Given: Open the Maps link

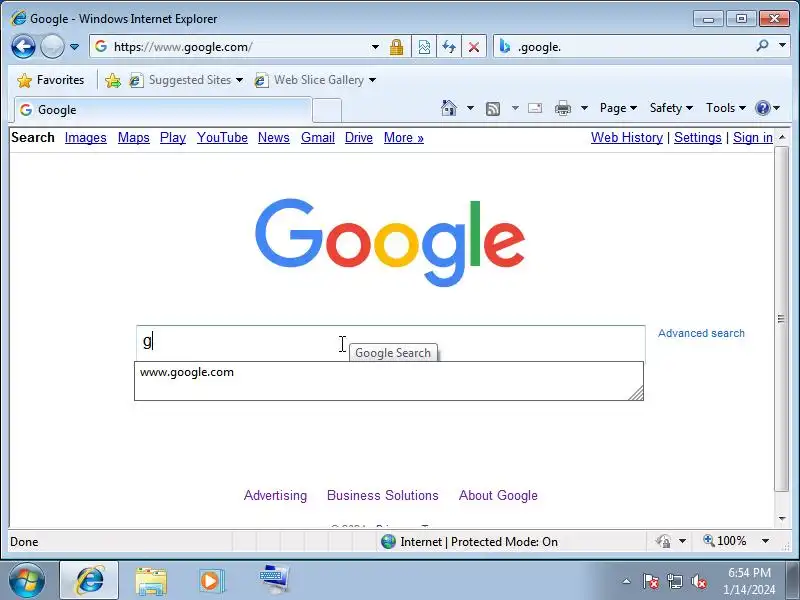Looking at the screenshot, I should click(x=134, y=138).
